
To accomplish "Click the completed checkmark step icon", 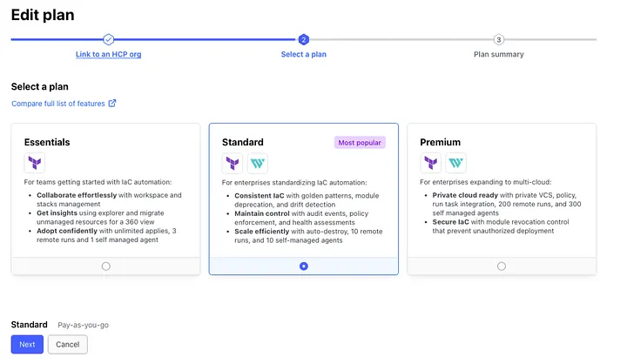I will (108, 39).
